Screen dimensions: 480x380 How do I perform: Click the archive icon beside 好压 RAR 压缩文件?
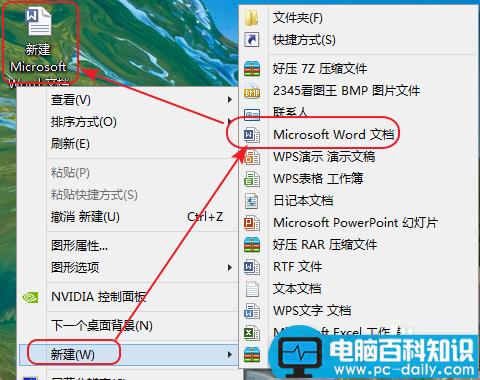(x=252, y=245)
